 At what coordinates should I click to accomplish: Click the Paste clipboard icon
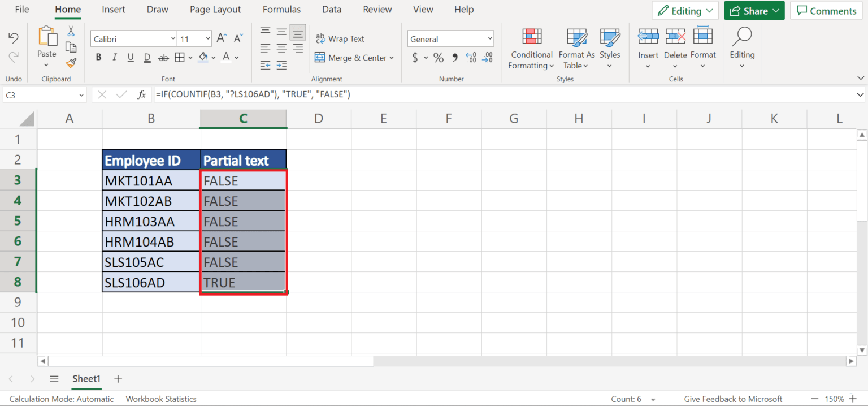[x=47, y=36]
